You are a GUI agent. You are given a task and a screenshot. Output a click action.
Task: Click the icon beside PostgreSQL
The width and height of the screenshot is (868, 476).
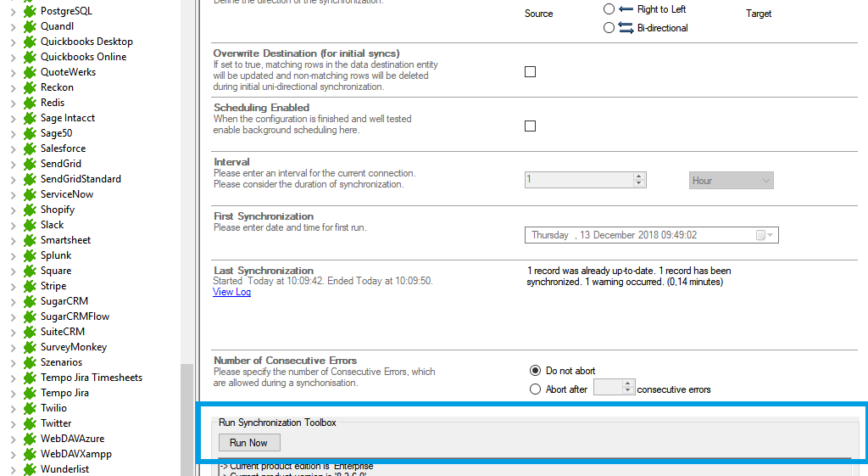tap(30, 11)
